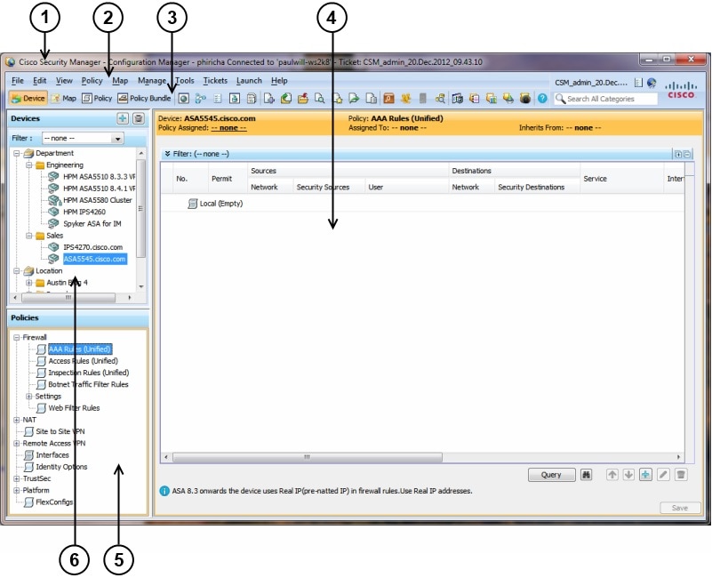Expand the Austin Bldg 4 folder
728x578 pixels.
pyautogui.click(x=28, y=283)
